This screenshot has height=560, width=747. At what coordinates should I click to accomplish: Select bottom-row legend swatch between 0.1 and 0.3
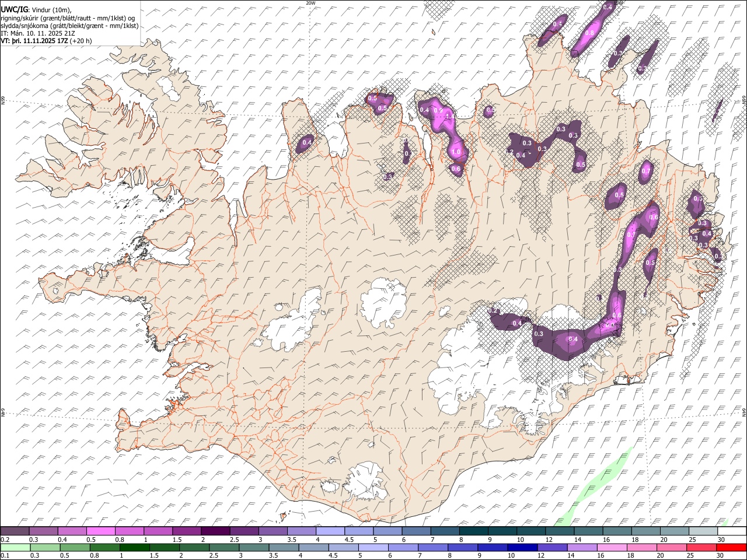pyautogui.click(x=15, y=547)
